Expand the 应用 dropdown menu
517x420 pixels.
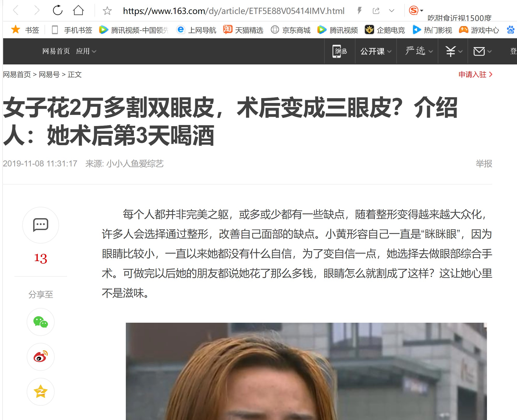[x=86, y=51]
